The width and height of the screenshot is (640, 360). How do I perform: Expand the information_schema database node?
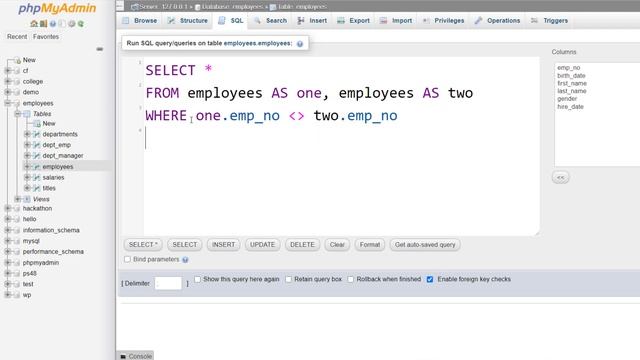coord(7,230)
